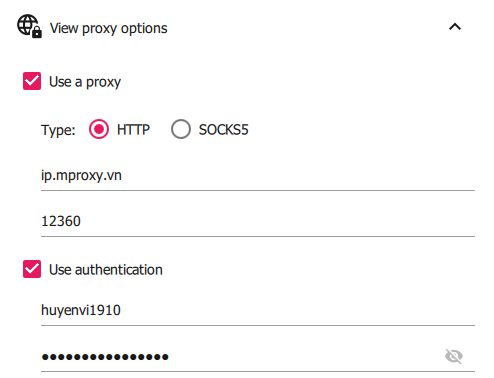This screenshot has width=494, height=378.
Task: Select the HTTP radio button
Action: 99,129
